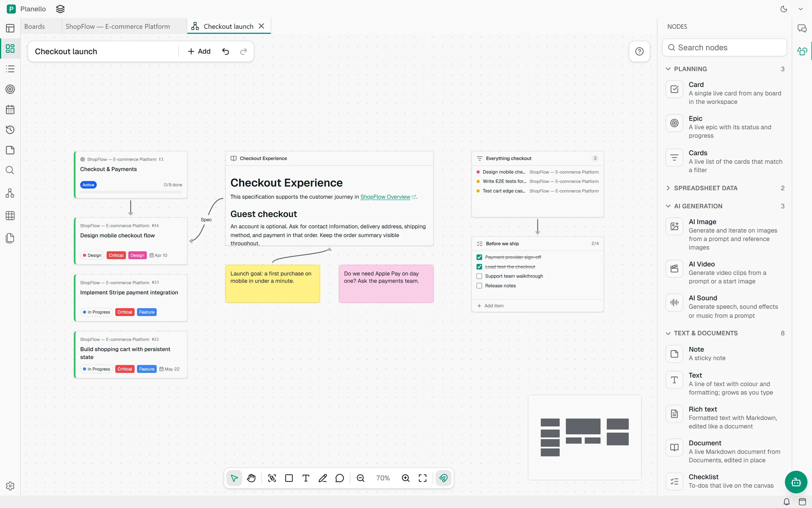Zoom in the canvas
Screen dimensions: 812x508
[406, 478]
